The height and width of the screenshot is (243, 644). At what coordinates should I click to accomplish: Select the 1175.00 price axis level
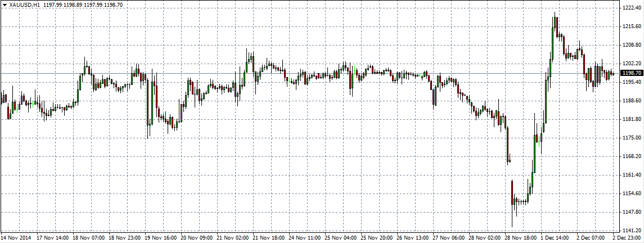pos(631,138)
